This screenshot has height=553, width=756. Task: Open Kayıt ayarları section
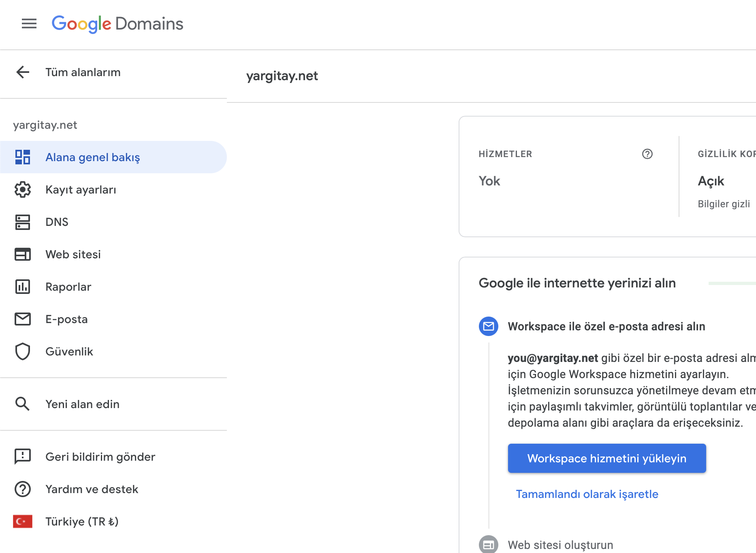pos(113,189)
